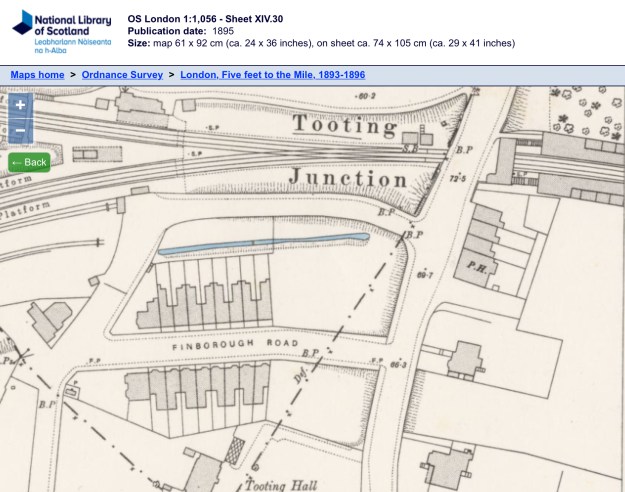Click the P.H. building on the map
Screen dimensions: 625x492
click(474, 266)
